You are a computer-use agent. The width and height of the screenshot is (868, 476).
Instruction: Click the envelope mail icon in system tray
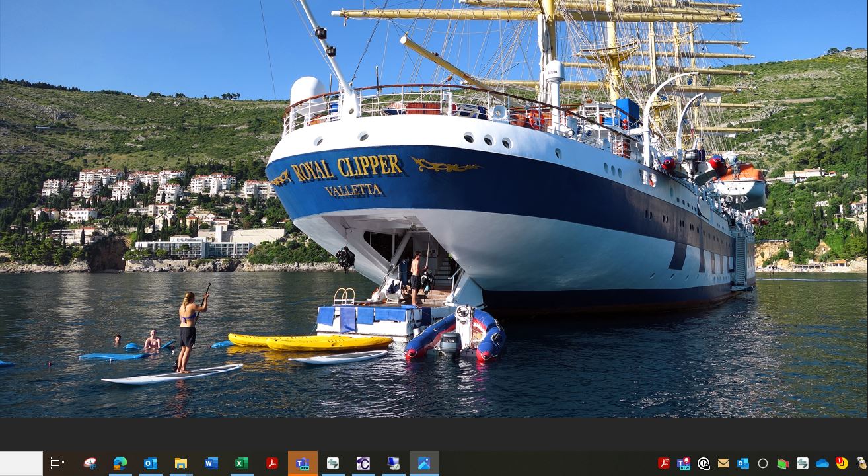[x=723, y=463]
